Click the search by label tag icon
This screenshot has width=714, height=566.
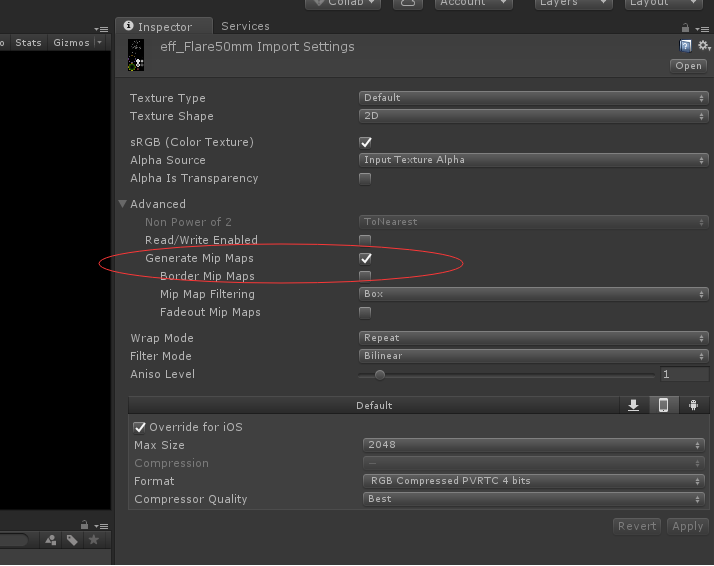(x=72, y=541)
